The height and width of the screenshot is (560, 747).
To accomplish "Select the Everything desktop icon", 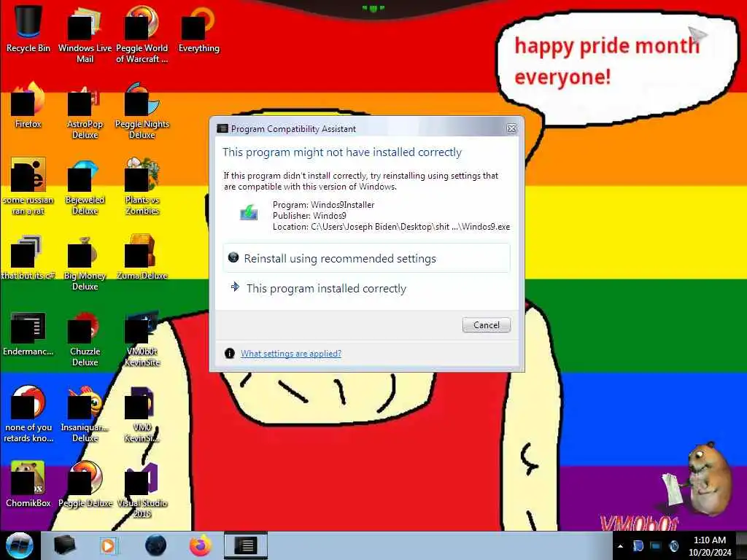I will tap(198, 28).
